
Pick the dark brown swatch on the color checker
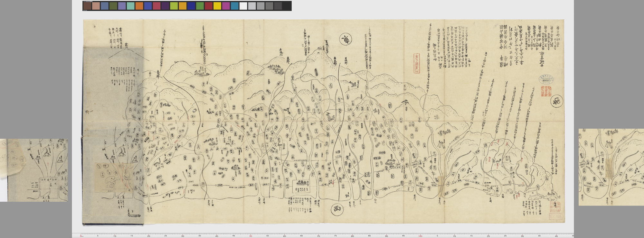click(x=87, y=6)
